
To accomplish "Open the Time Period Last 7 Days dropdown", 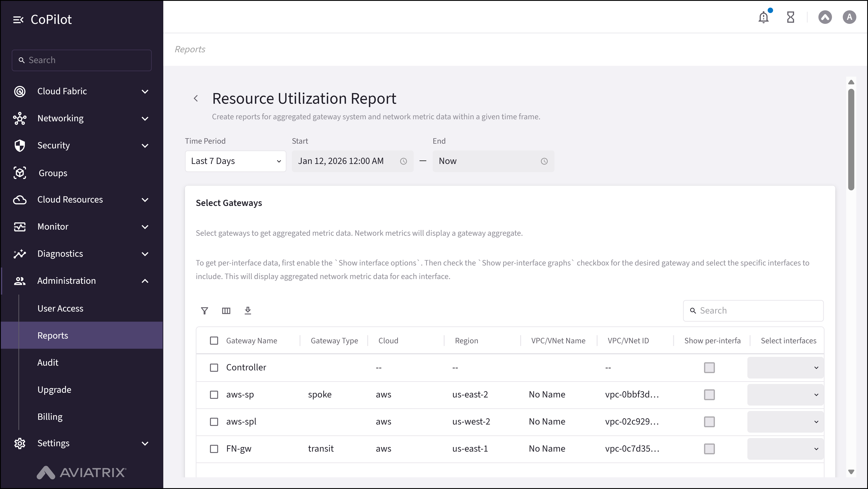I will coord(236,161).
